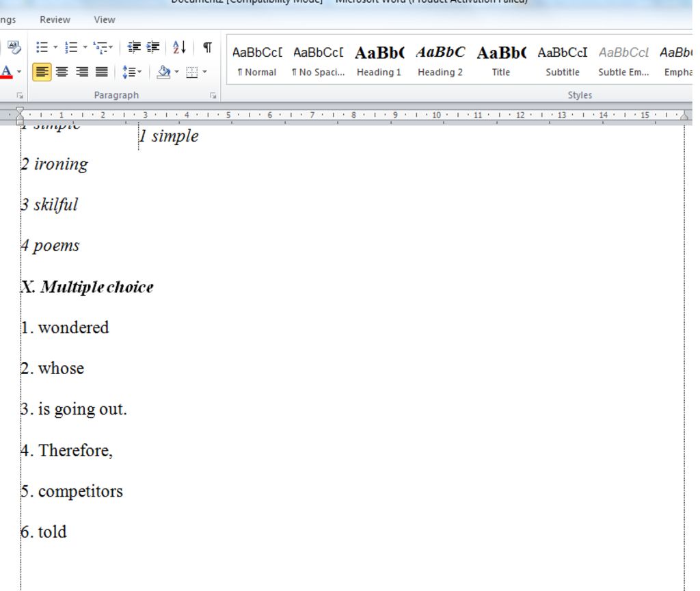Toggle Align Text Right
This screenshot has height=591, width=700.
point(82,71)
